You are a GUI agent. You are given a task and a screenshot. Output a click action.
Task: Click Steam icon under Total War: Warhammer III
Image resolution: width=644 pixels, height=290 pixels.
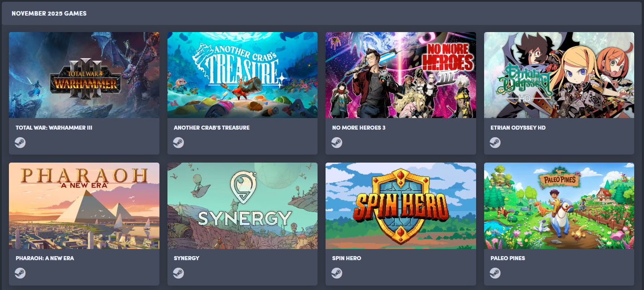(20, 143)
